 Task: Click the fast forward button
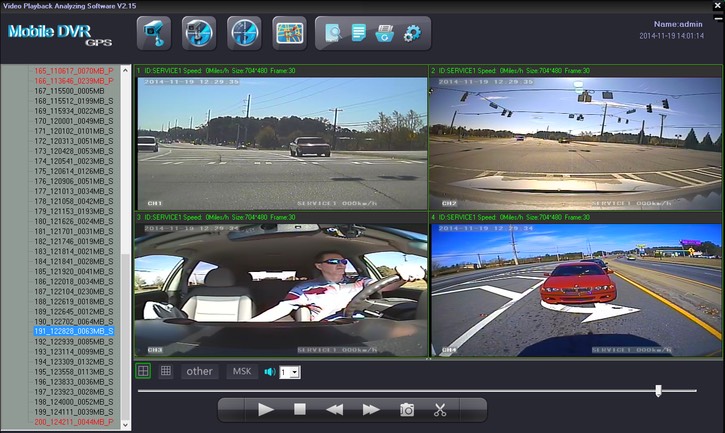(x=370, y=410)
